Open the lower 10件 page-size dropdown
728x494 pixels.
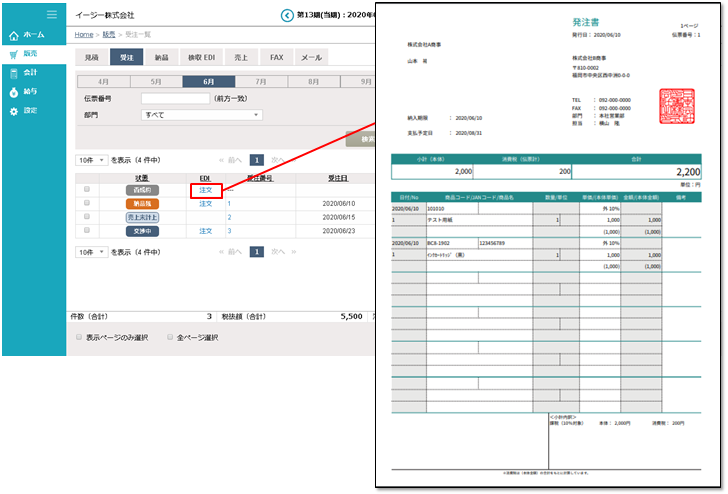pyautogui.click(x=92, y=252)
